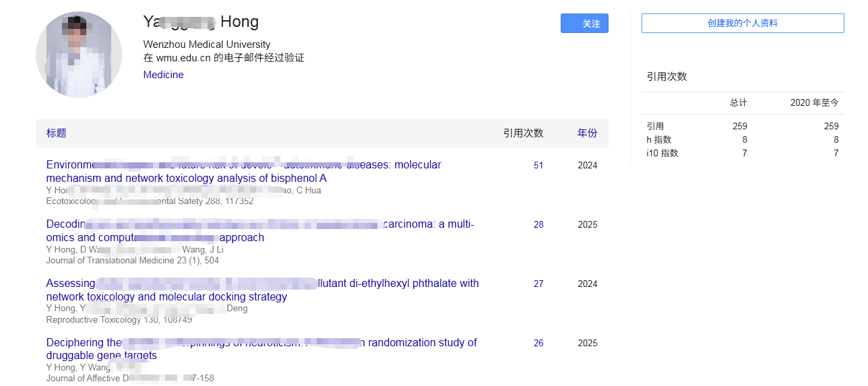Sort publications by 标题 column header
The height and width of the screenshot is (386, 868).
(x=56, y=133)
